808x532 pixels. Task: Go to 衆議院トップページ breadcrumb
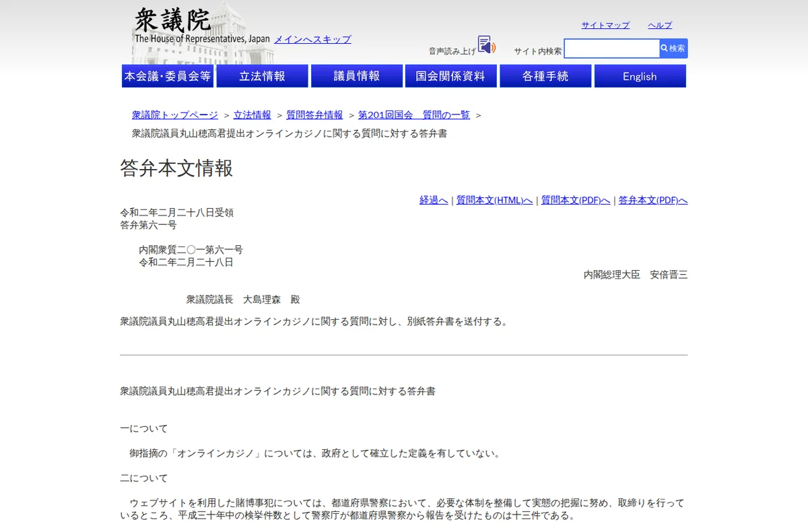(x=175, y=114)
